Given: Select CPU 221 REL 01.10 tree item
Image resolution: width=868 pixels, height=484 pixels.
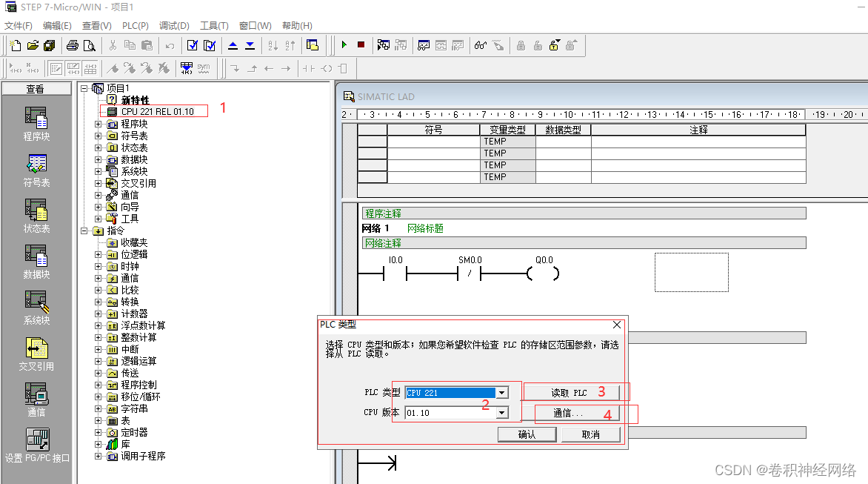Looking at the screenshot, I should [157, 112].
